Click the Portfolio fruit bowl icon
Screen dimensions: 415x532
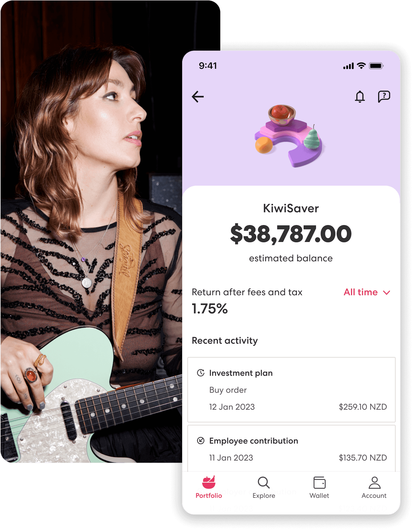tap(209, 482)
